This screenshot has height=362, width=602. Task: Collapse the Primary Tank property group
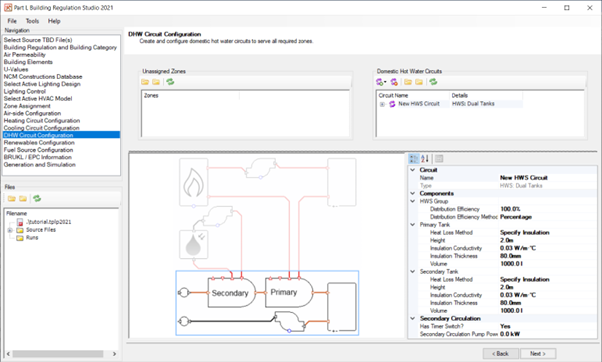(413, 225)
